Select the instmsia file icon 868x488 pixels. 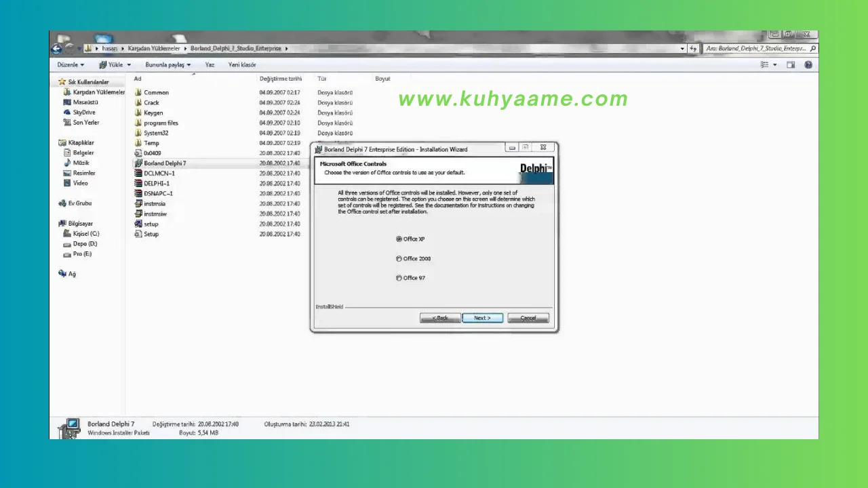tap(138, 203)
